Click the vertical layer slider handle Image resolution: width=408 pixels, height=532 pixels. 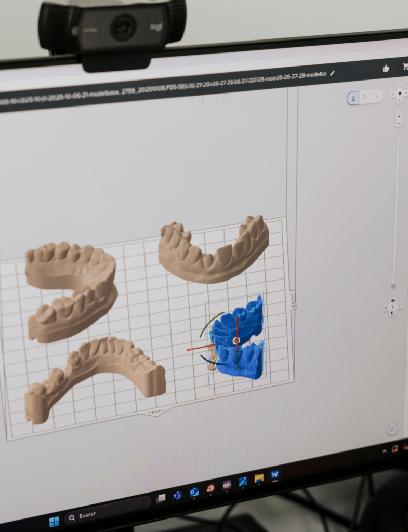393,286
